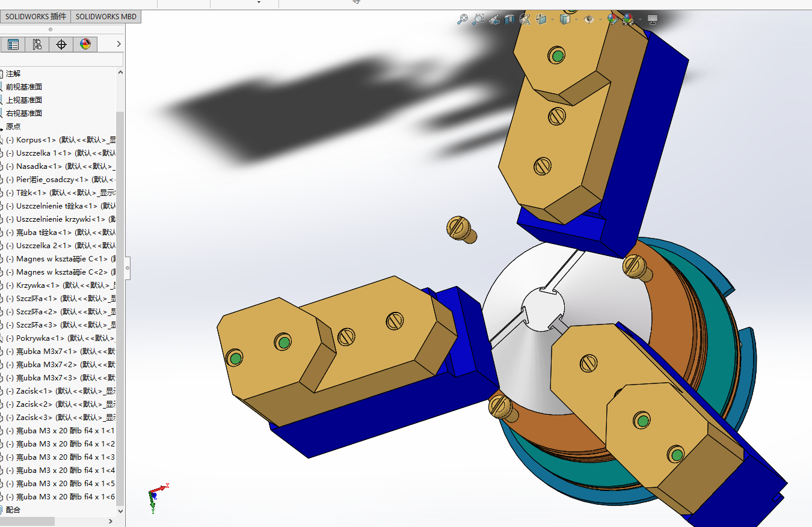This screenshot has width=812, height=527.
Task: Open the SOLIDWORKS 插件 tab
Action: coord(35,17)
